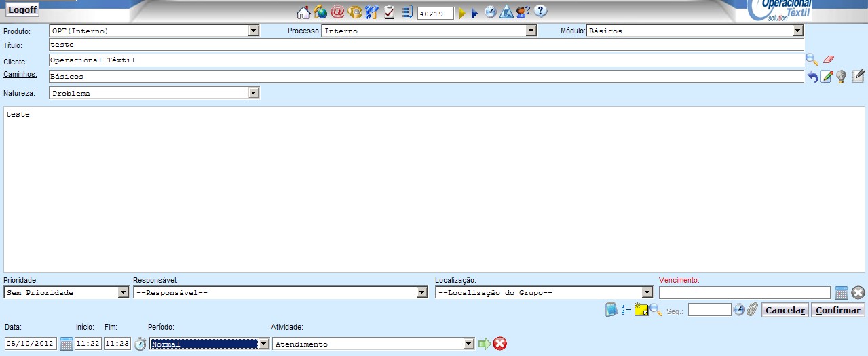Open the Módulo dropdown showing Básicos
868x356 pixels.
point(695,31)
